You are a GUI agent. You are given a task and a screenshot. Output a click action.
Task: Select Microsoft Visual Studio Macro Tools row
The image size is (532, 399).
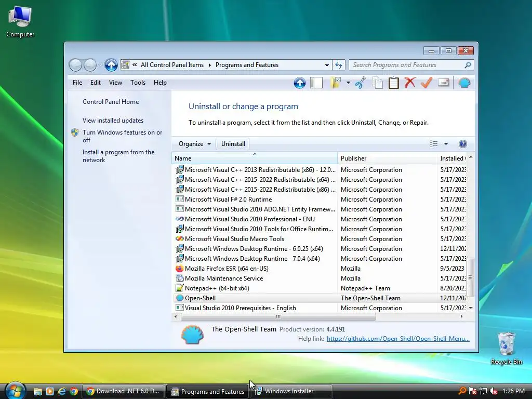click(x=320, y=239)
